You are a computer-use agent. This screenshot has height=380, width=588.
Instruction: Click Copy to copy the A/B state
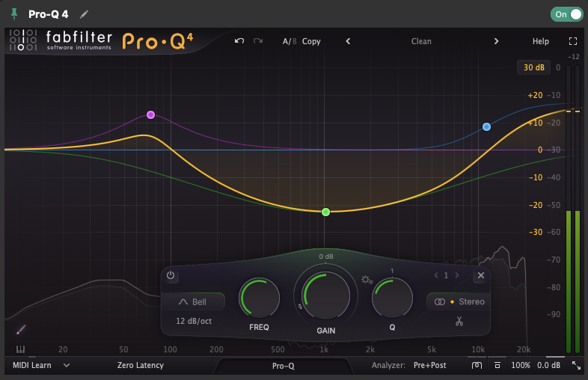[311, 41]
